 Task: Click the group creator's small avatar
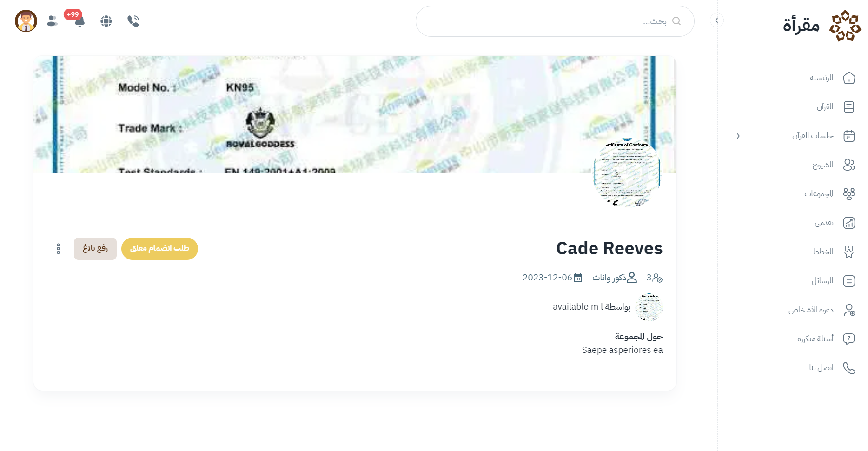point(649,307)
